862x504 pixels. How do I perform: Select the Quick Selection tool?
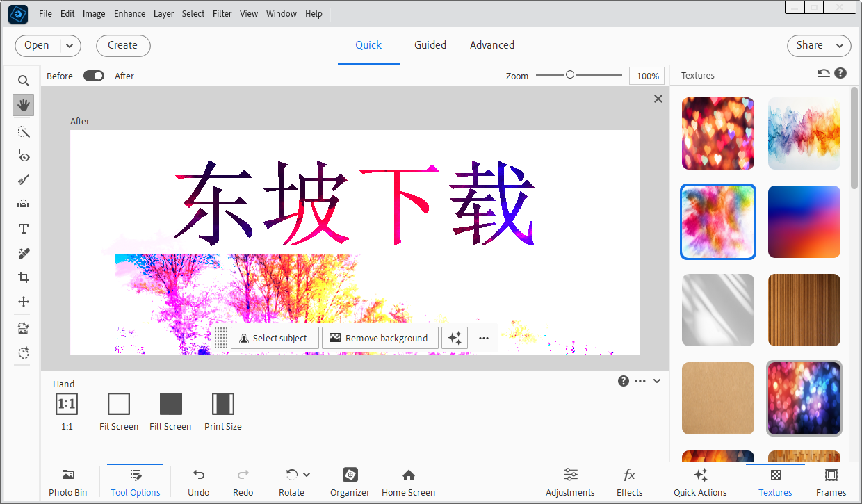pos(23,131)
